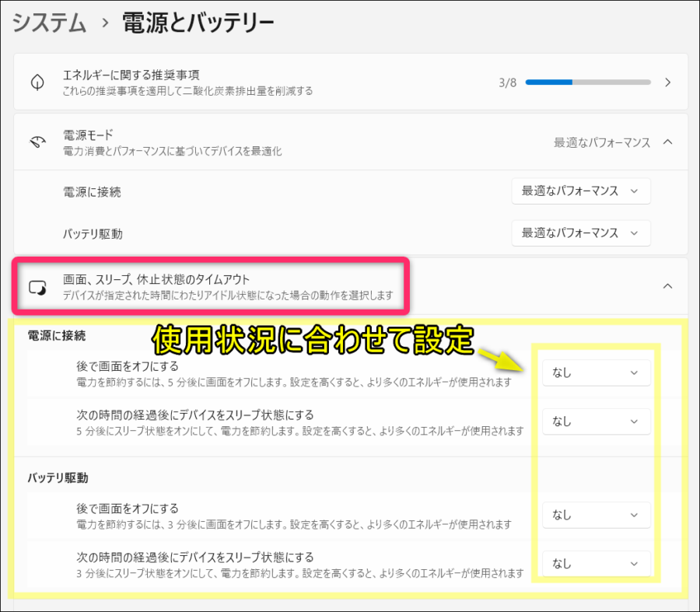Open plugged-in 後で画面をオフにする dropdown

tap(596, 372)
